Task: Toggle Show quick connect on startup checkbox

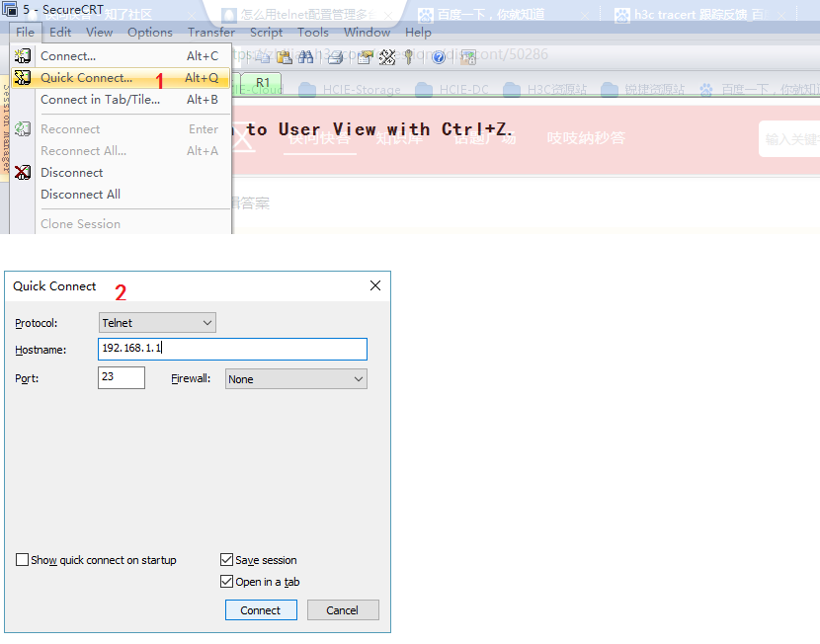Action: click(22, 560)
